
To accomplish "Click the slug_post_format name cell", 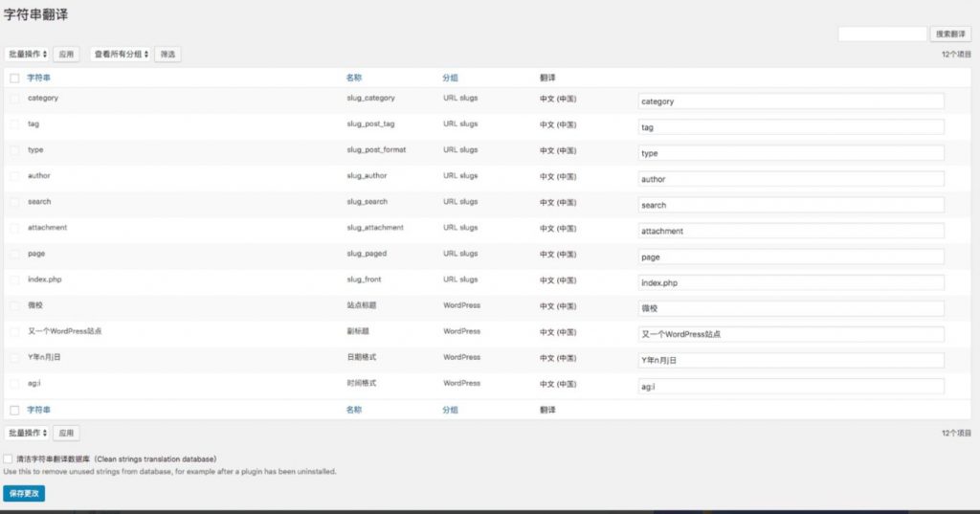I will (376, 150).
